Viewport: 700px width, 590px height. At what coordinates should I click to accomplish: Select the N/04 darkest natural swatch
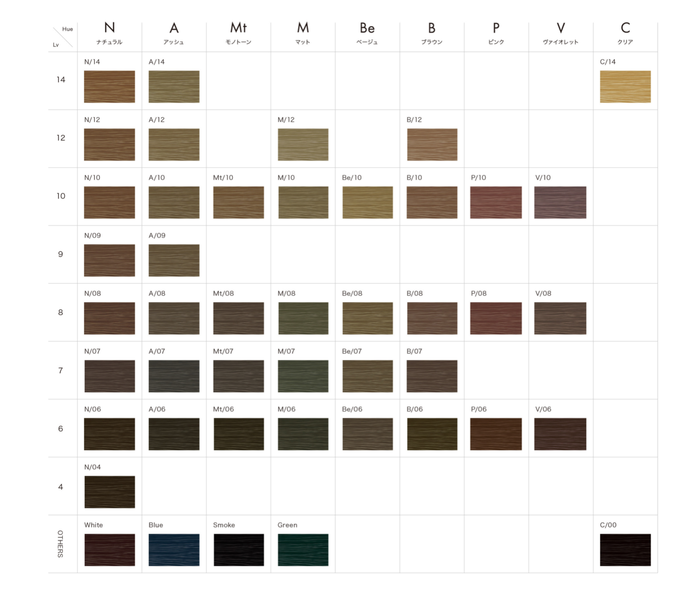[x=109, y=492]
